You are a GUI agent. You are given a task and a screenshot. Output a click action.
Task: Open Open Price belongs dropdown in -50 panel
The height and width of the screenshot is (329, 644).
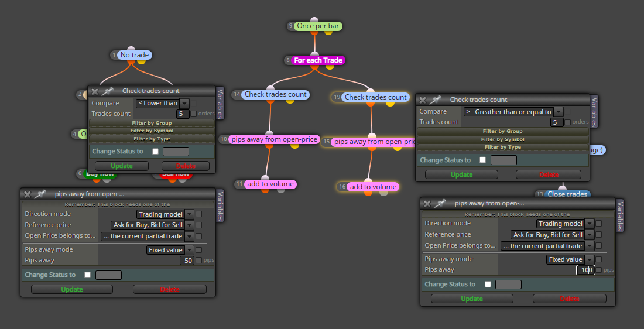148,236
